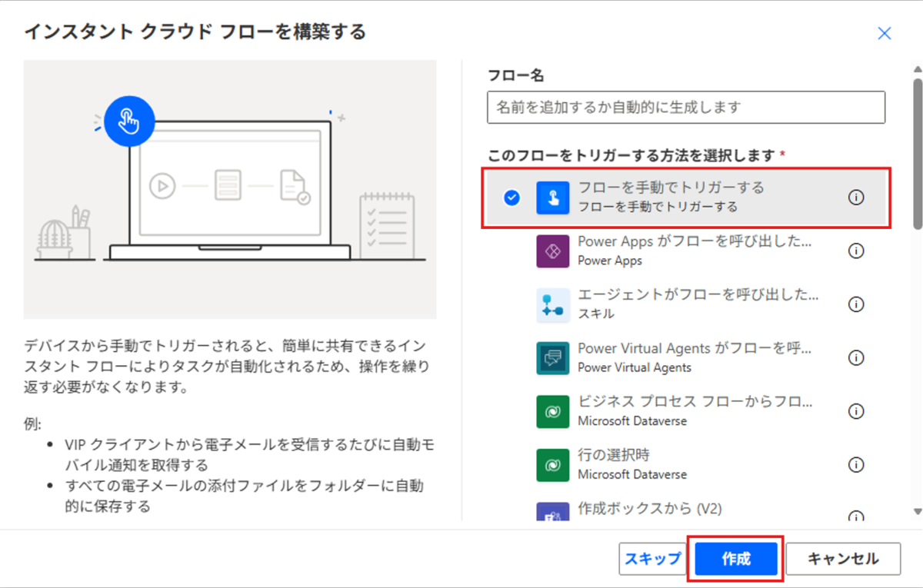
Task: Select the エージェントがフローを呼び出した trigger
Action: tap(687, 304)
